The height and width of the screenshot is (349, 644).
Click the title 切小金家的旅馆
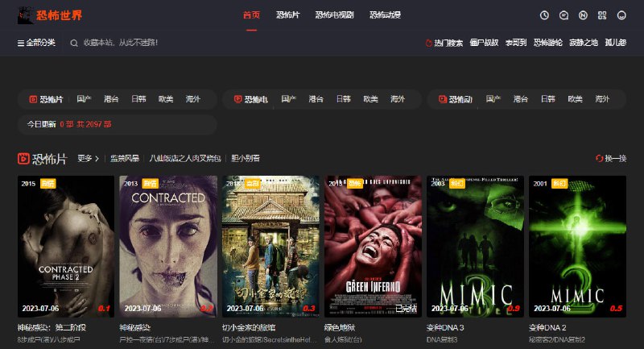tap(249, 327)
